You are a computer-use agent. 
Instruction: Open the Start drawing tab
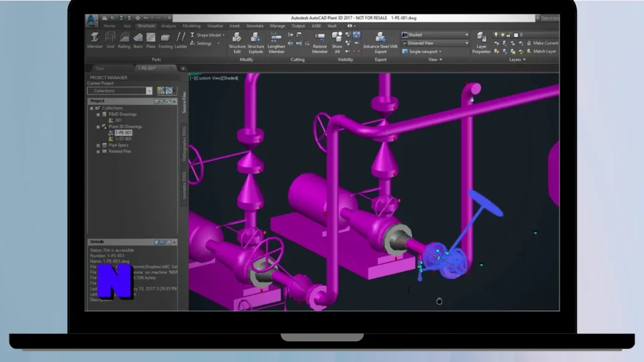click(x=100, y=69)
